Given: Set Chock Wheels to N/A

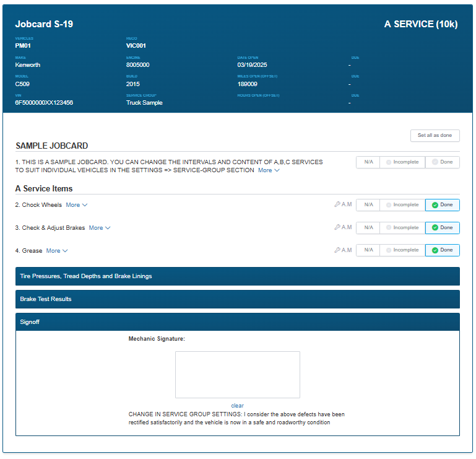Looking at the screenshot, I should (x=368, y=205).
